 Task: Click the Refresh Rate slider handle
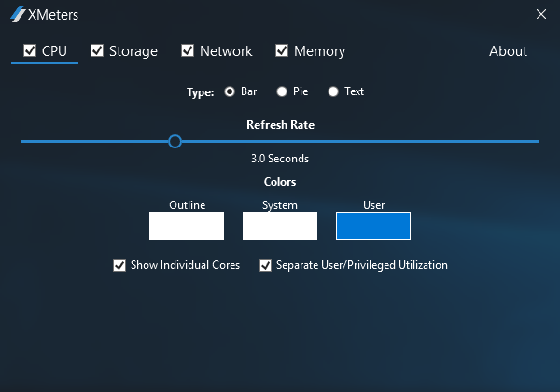175,141
